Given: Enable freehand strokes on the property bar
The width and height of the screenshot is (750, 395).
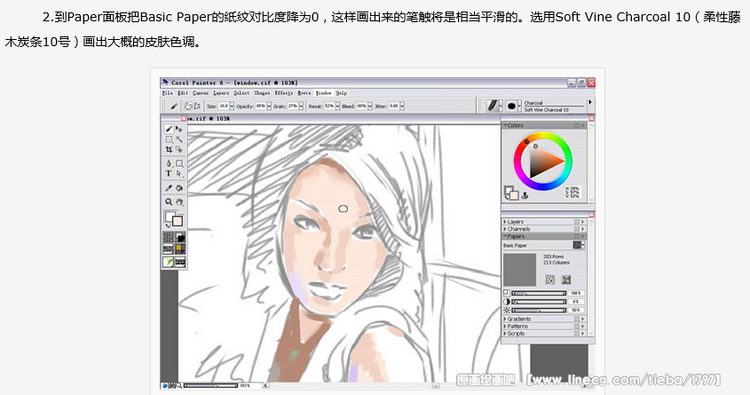Looking at the screenshot, I should coord(189,106).
